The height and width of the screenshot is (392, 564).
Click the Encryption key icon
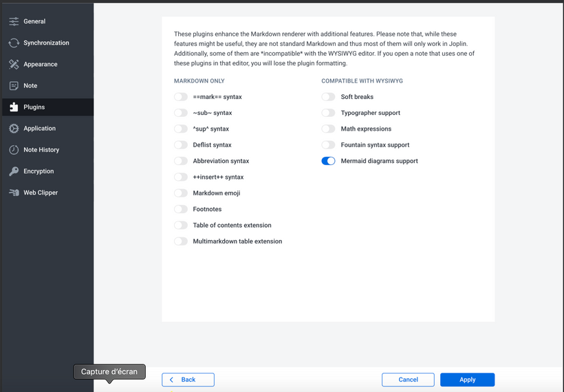[14, 171]
